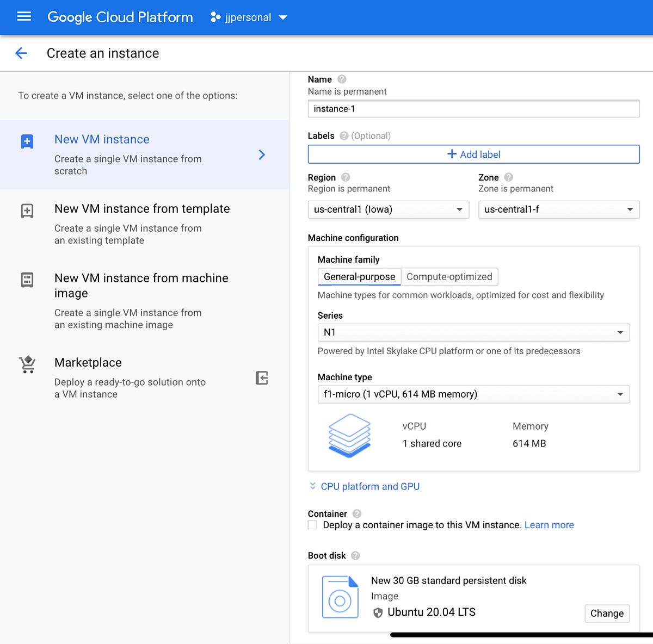Click the Marketplace shopping cart icon
653x644 pixels.
[27, 364]
